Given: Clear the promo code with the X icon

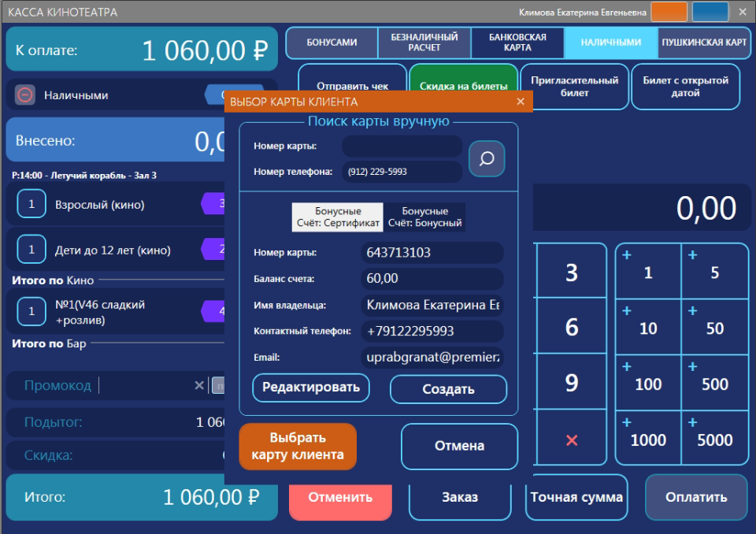Looking at the screenshot, I should tap(199, 385).
